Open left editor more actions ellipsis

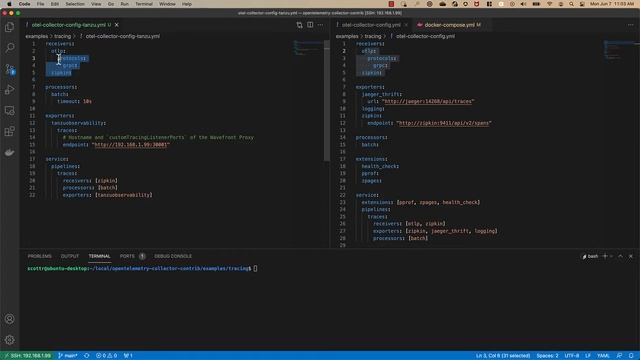320,25
